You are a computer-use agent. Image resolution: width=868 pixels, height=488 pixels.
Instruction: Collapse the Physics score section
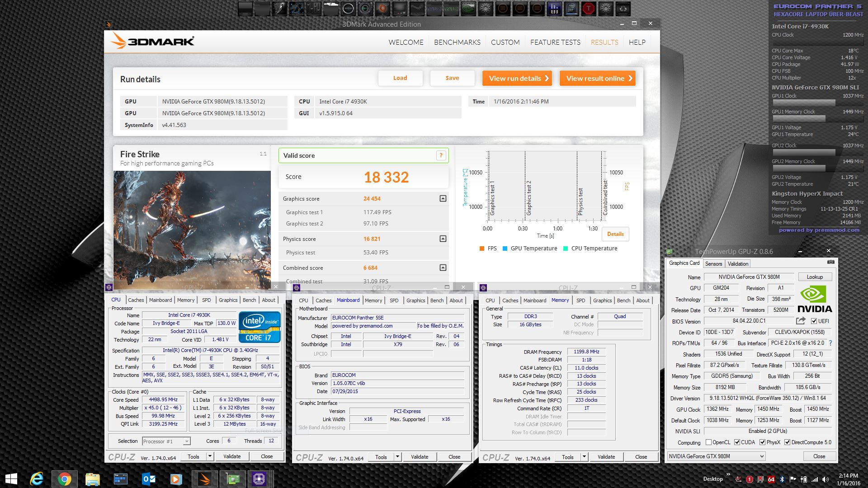click(443, 239)
